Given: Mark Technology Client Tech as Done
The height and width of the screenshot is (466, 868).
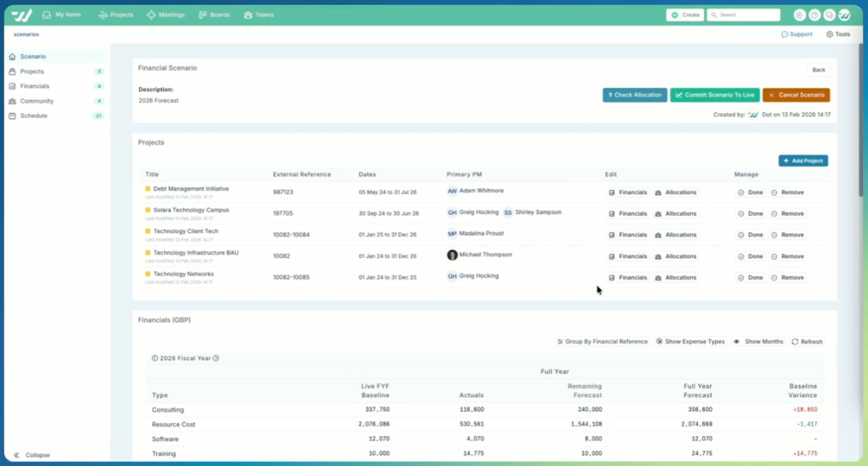Looking at the screenshot, I should (750, 235).
